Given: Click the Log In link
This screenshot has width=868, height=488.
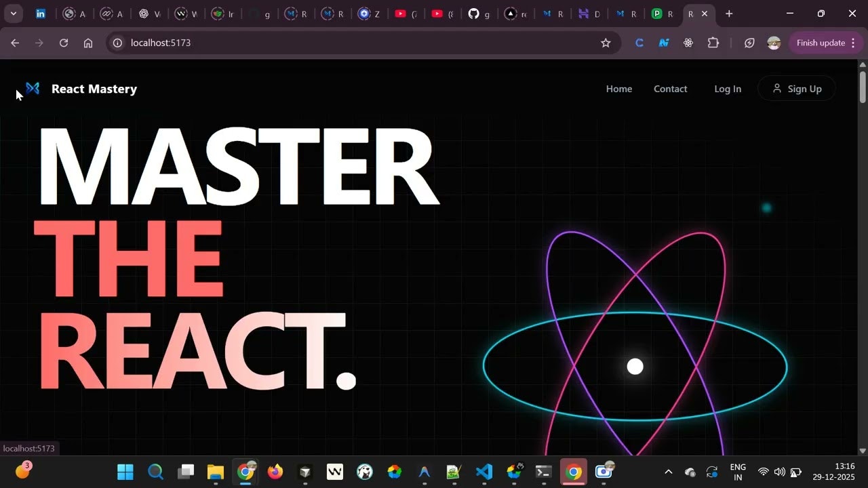Looking at the screenshot, I should click(x=728, y=89).
